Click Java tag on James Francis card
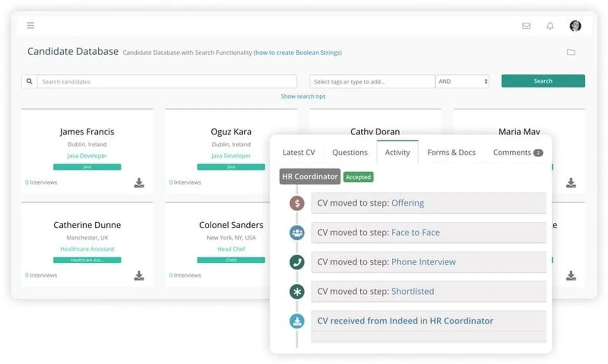 pyautogui.click(x=87, y=167)
